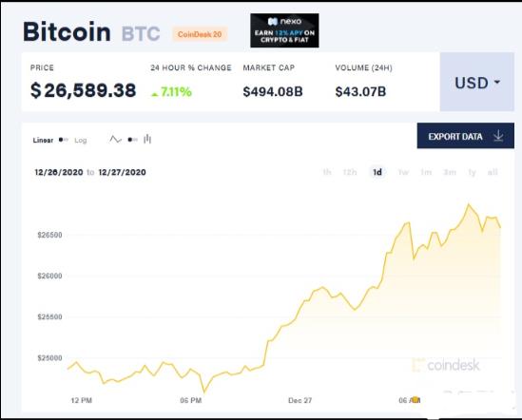Image resolution: width=522 pixels, height=420 pixels.
Task: Toggle the Linear/Log scale switch
Action: point(64,140)
